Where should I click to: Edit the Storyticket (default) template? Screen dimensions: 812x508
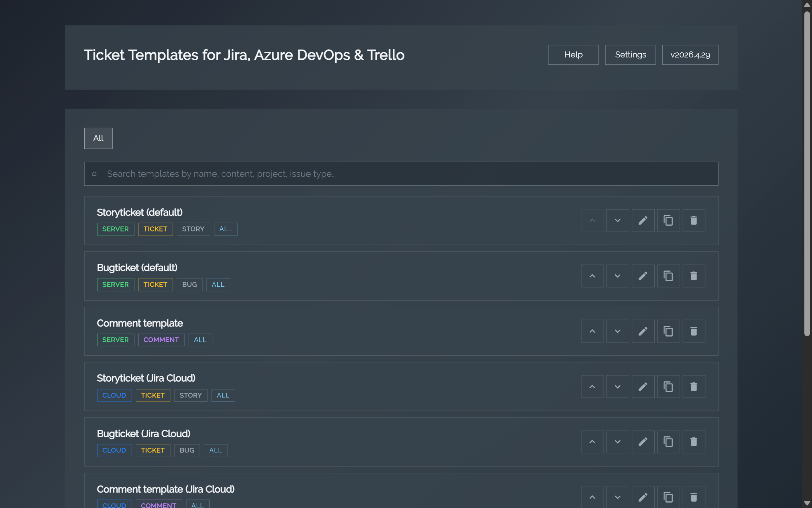click(643, 220)
